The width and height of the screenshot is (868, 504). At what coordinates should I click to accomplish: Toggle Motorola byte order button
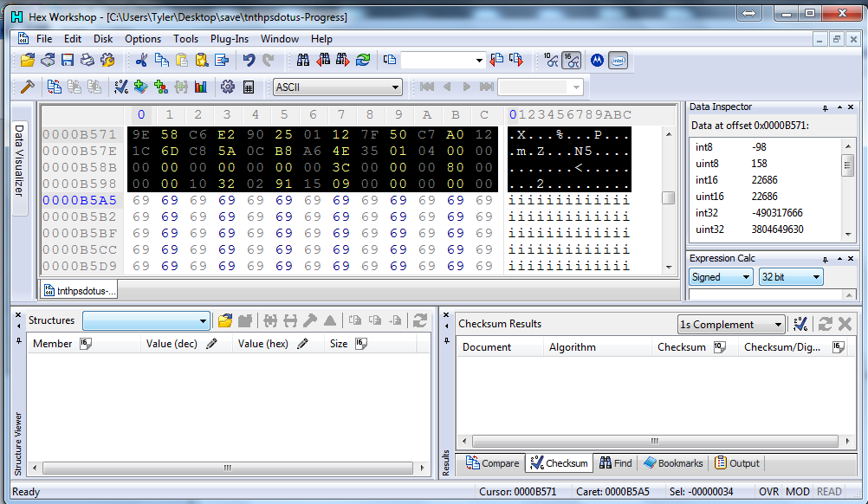pyautogui.click(x=596, y=61)
